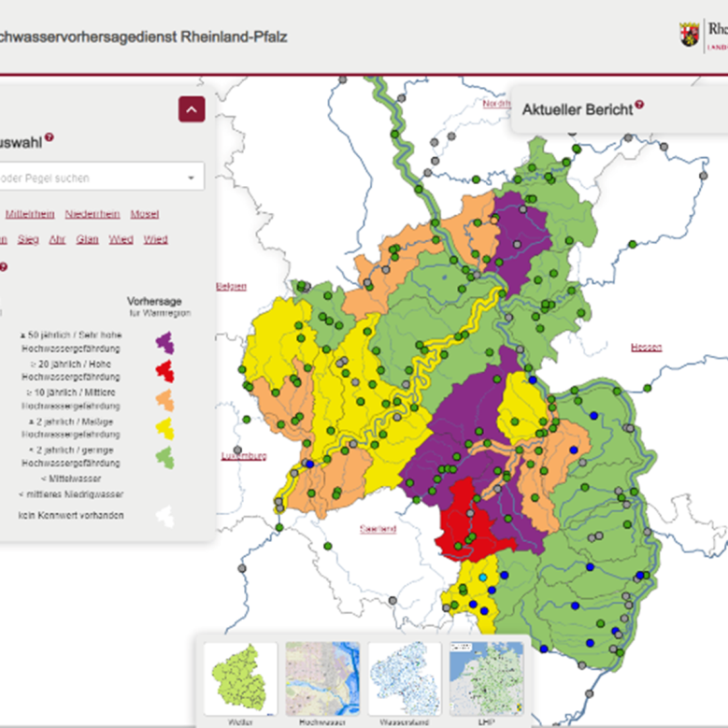Screen dimensions: 728x728
Task: Click the orange medium flood risk legend icon
Action: 164,400
